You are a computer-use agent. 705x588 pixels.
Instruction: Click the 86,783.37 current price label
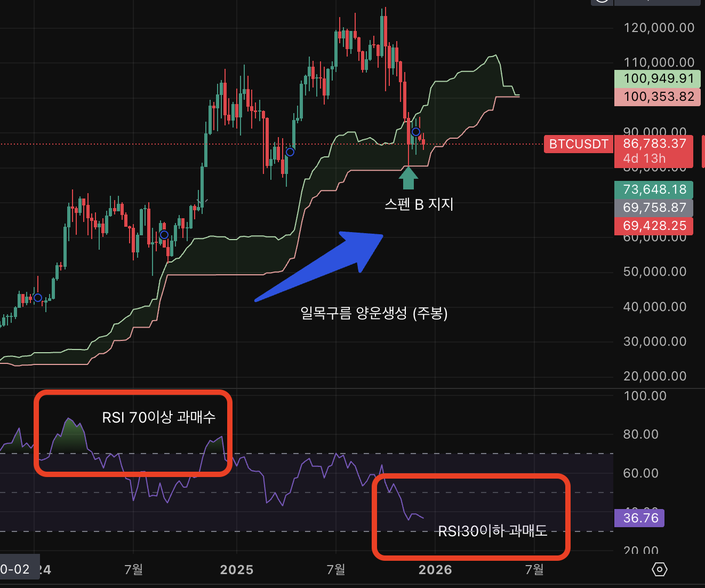(x=654, y=144)
